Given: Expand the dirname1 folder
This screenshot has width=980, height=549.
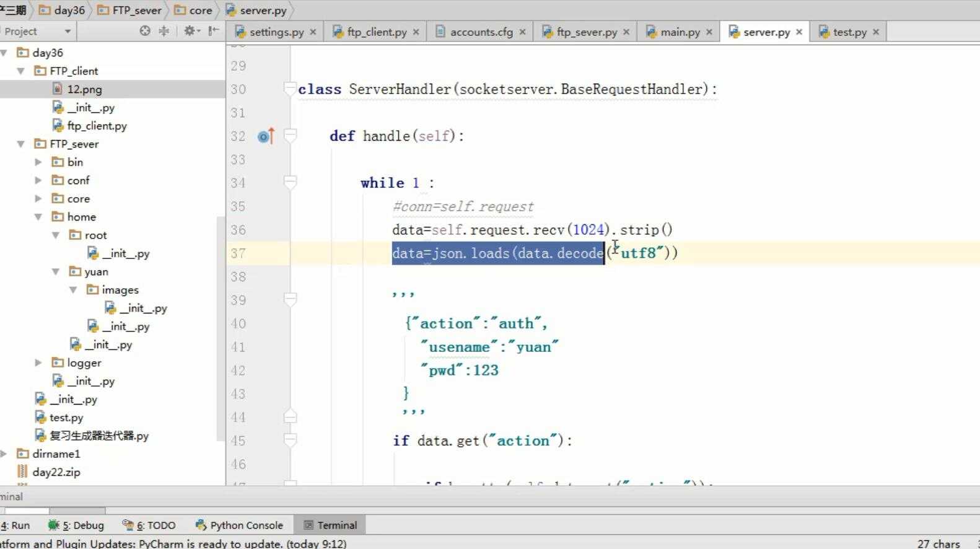Looking at the screenshot, I should coord(4,454).
